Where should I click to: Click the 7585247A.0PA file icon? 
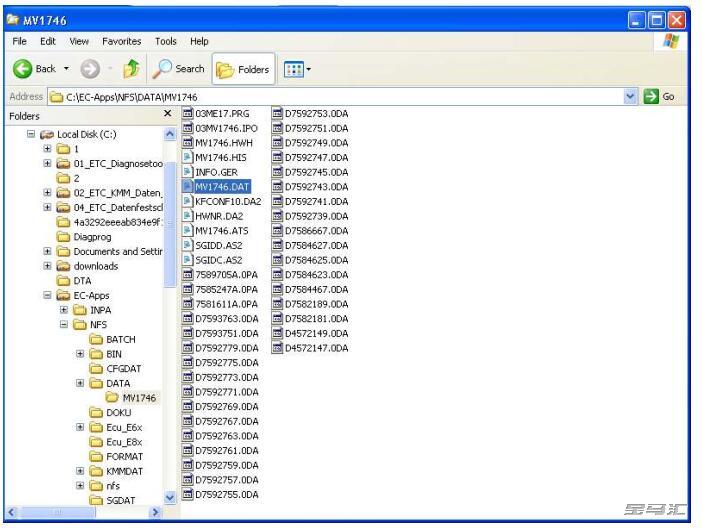coord(188,289)
